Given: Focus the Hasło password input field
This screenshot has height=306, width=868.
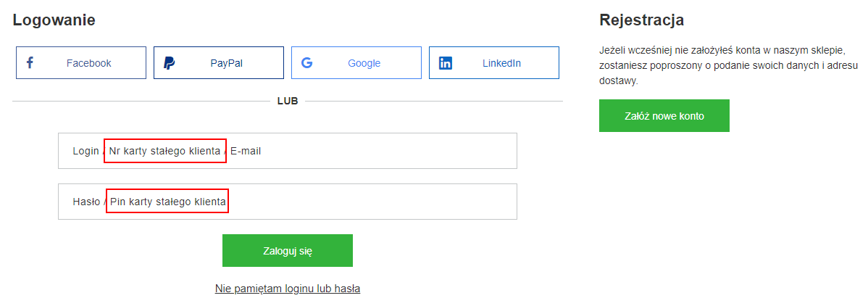Looking at the screenshot, I should [288, 202].
